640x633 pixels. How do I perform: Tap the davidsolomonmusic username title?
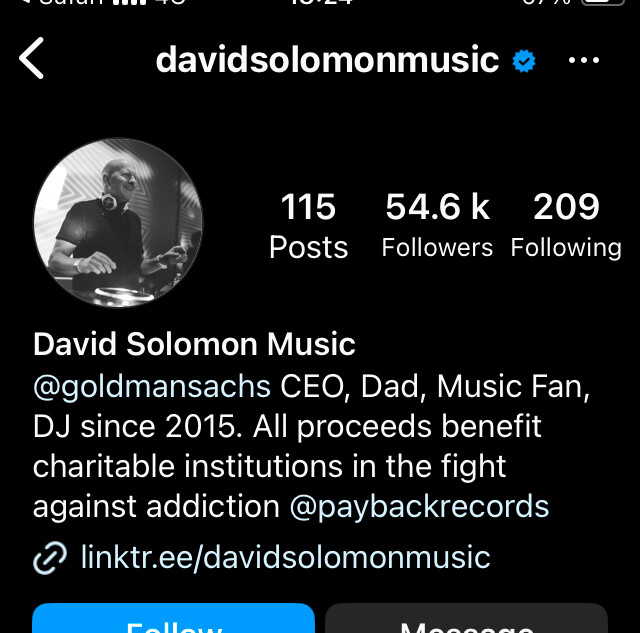pos(327,60)
